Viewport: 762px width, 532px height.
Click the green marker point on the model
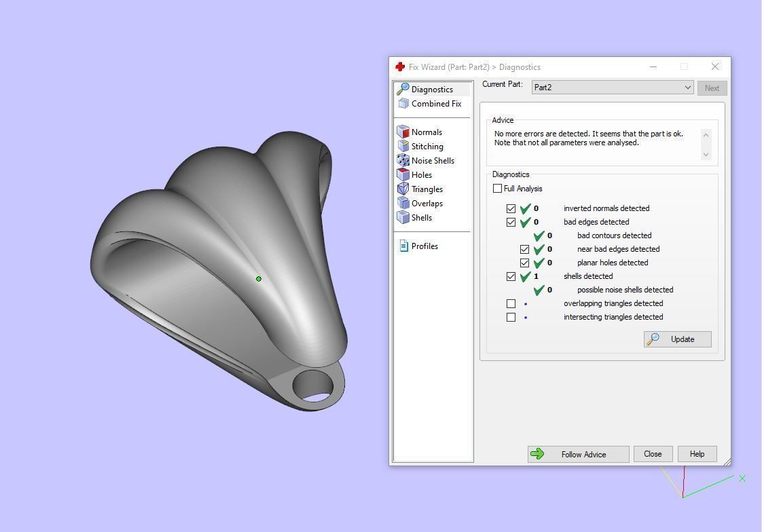[259, 279]
